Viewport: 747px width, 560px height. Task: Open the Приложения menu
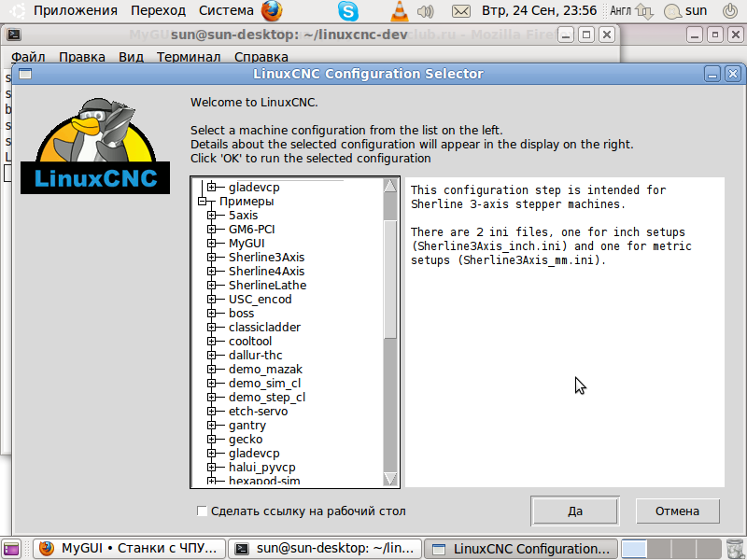[x=76, y=10]
